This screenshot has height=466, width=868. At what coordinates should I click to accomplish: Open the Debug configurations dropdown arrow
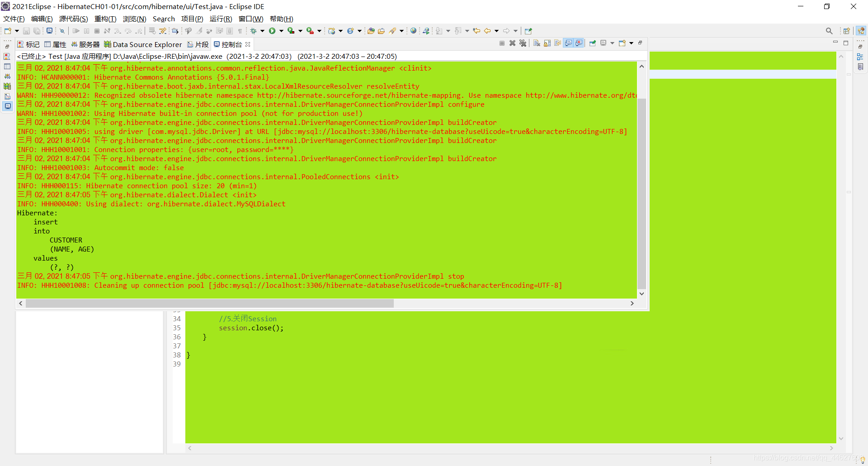pos(262,31)
